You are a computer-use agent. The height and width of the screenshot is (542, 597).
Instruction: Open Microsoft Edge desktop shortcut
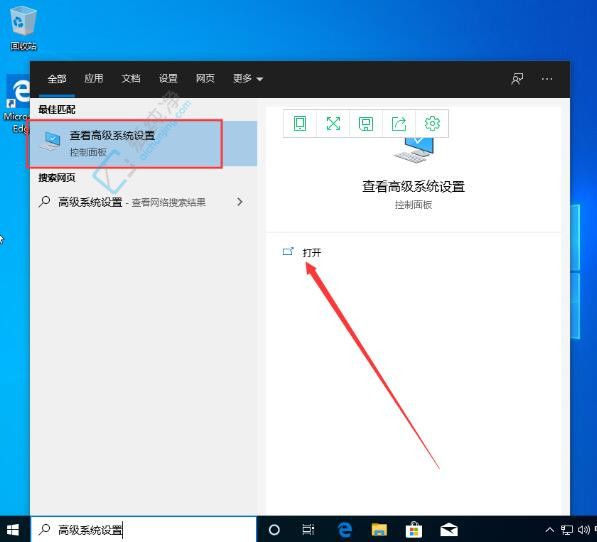tap(17, 105)
